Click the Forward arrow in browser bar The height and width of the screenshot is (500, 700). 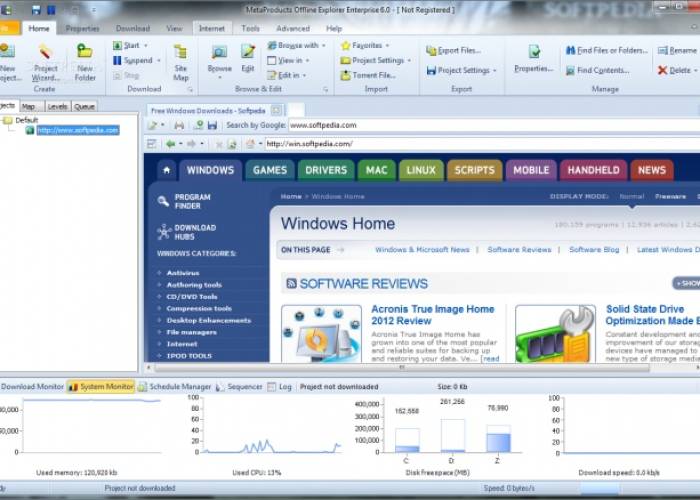coord(191,144)
